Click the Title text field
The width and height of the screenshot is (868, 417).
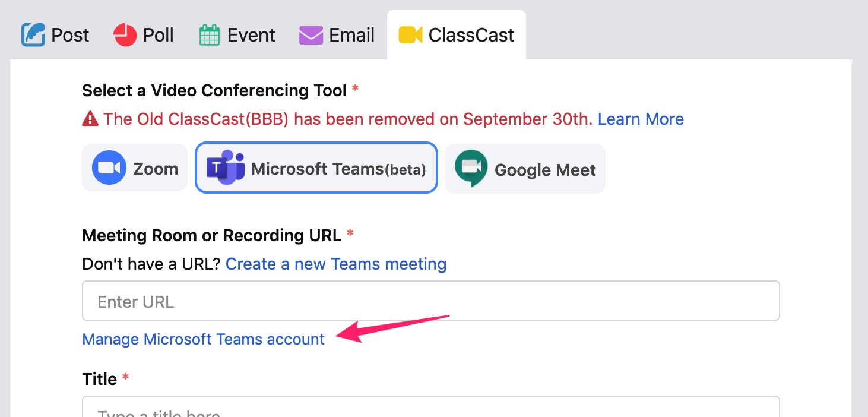tap(431, 406)
